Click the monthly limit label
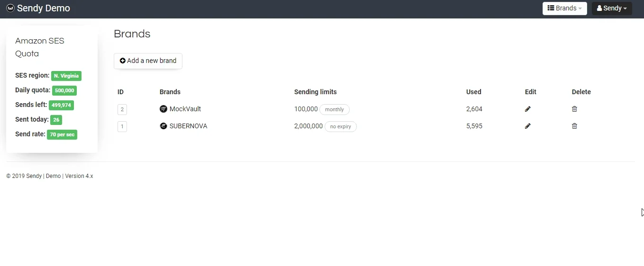 click(335, 109)
